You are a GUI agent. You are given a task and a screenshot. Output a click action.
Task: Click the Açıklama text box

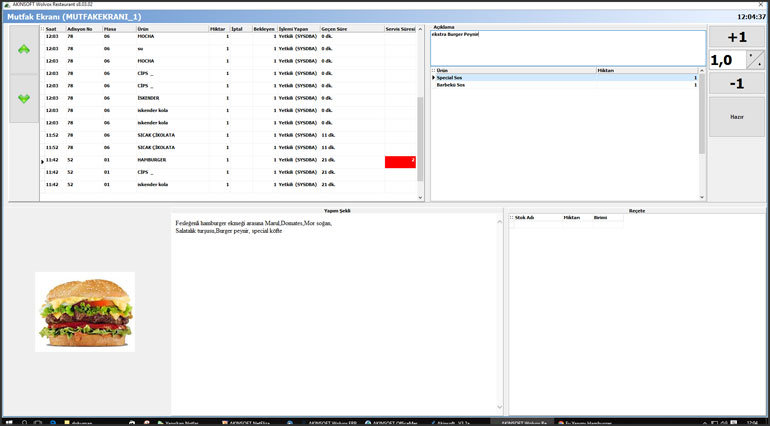[x=568, y=48]
